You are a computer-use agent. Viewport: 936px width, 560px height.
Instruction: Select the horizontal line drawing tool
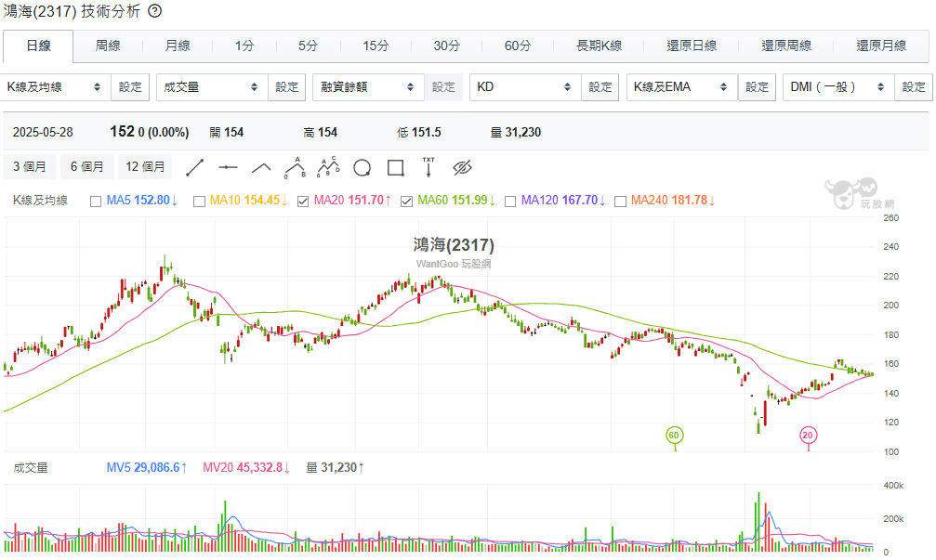coord(228,167)
